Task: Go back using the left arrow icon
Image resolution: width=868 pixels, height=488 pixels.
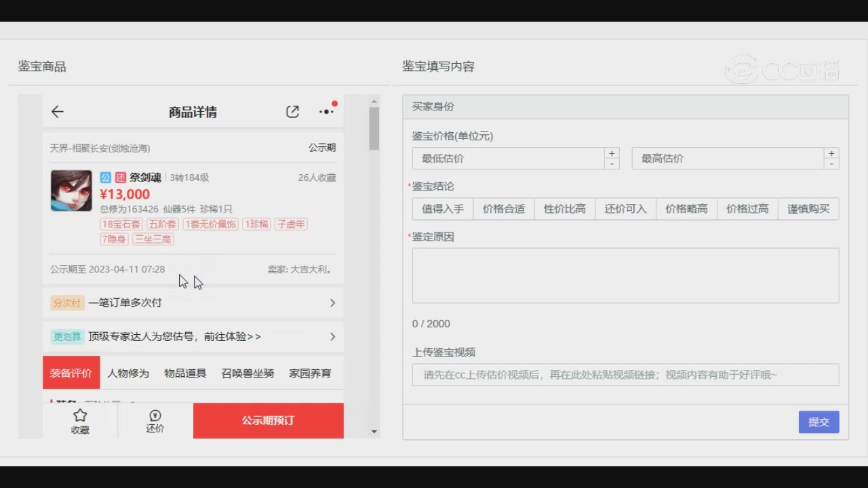Action: tap(58, 112)
